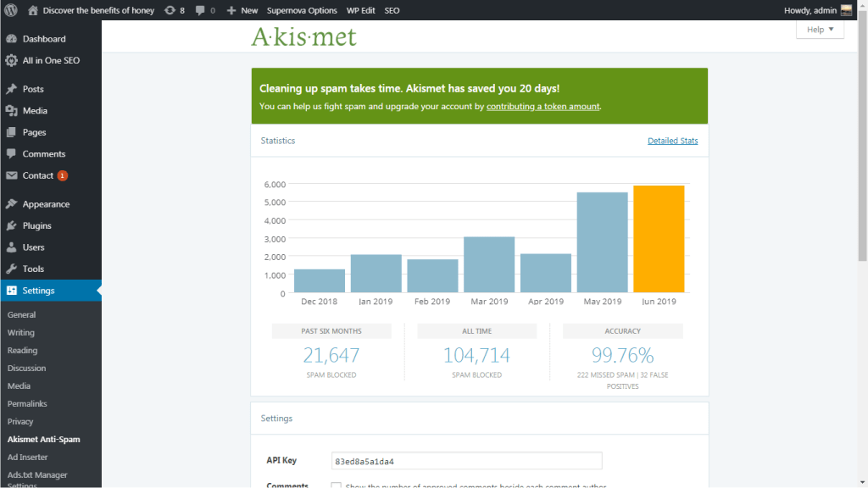Click the All in One SEO gear icon
The image size is (868, 488).
(11, 60)
